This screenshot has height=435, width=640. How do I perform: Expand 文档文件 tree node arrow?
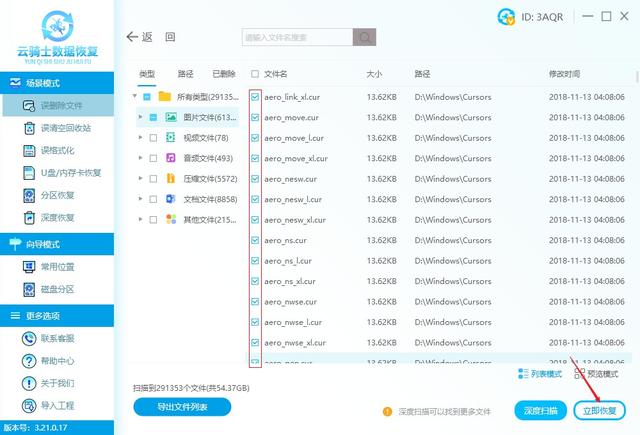140,199
